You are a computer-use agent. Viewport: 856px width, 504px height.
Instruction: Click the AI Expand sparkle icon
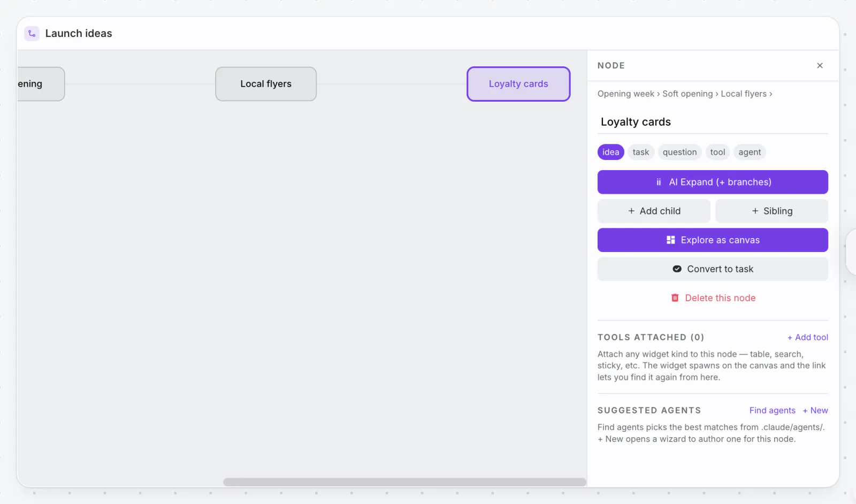(659, 182)
